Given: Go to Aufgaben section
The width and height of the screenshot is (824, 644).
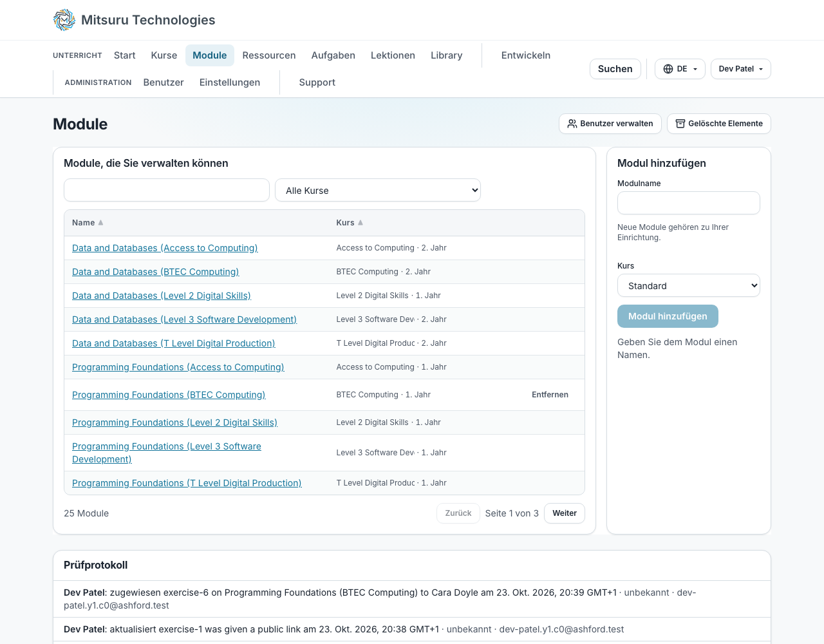Looking at the screenshot, I should (333, 55).
